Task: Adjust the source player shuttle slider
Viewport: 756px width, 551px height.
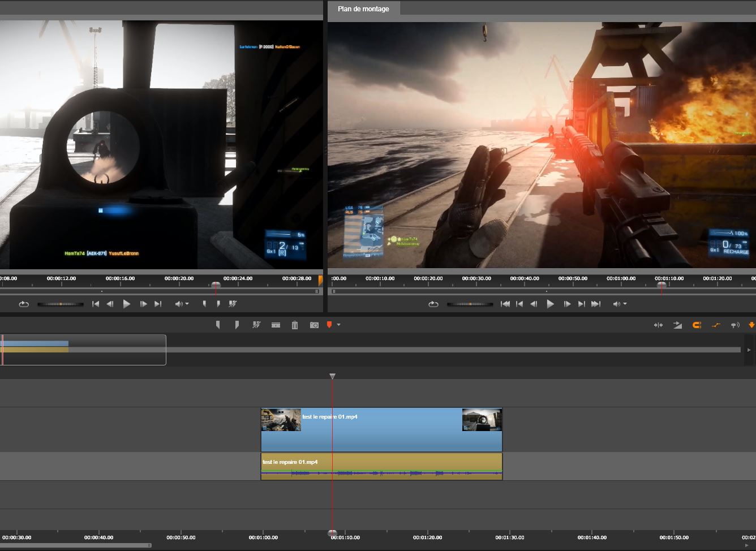Action: tap(61, 304)
